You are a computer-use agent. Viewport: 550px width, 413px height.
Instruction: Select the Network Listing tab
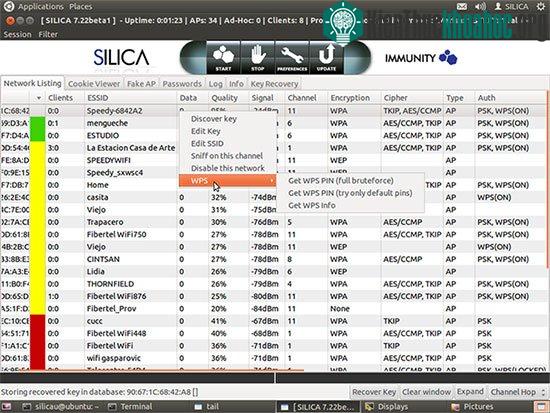pyautogui.click(x=32, y=83)
